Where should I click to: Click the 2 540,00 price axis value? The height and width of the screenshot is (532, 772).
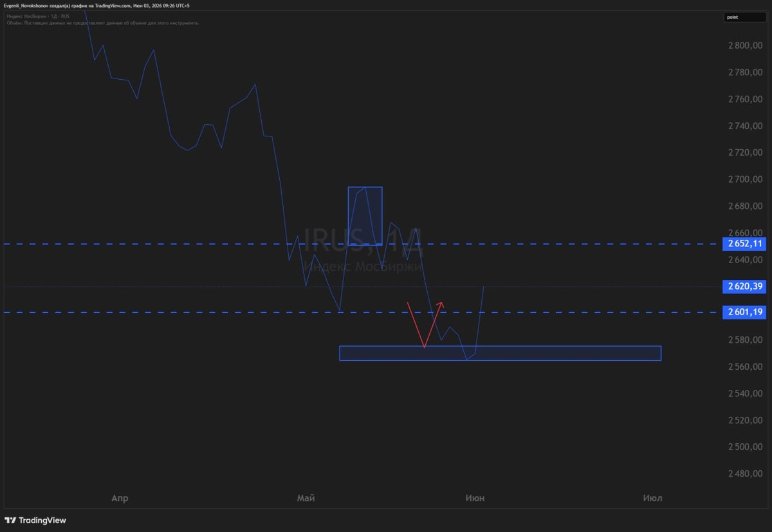pos(746,393)
